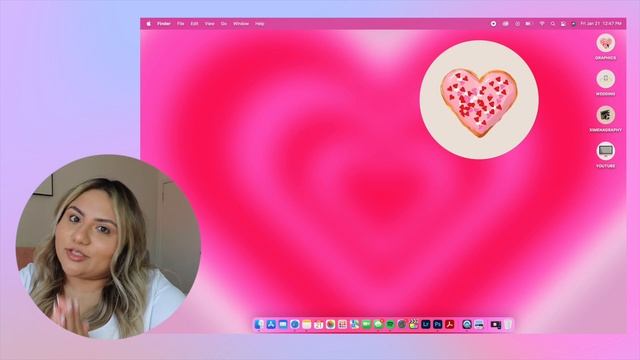Viewport: 640px width, 360px height.
Task: Launch Spotify from the dock
Action: (390, 324)
